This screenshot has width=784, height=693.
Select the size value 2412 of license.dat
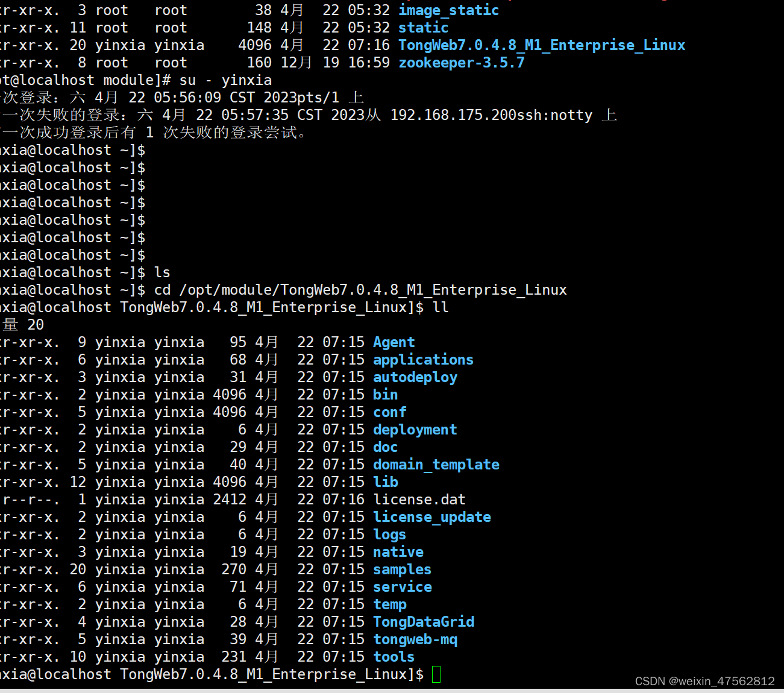pyautogui.click(x=230, y=500)
